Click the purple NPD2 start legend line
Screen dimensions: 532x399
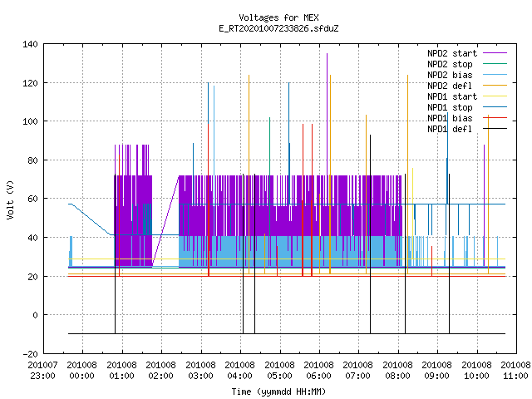tap(495, 53)
